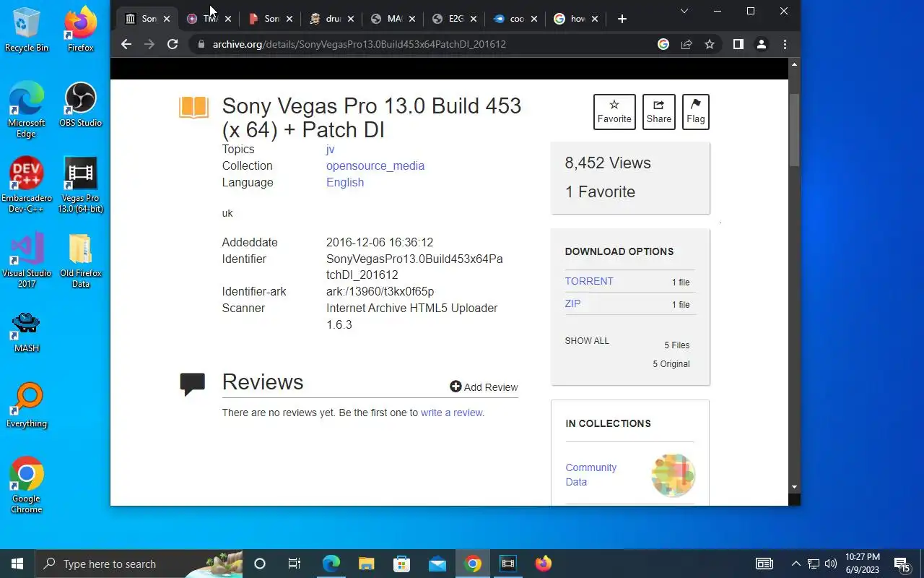Viewport: 924px width, 578px height.
Task: Switch to Google 'how' tab
Action: point(577,19)
